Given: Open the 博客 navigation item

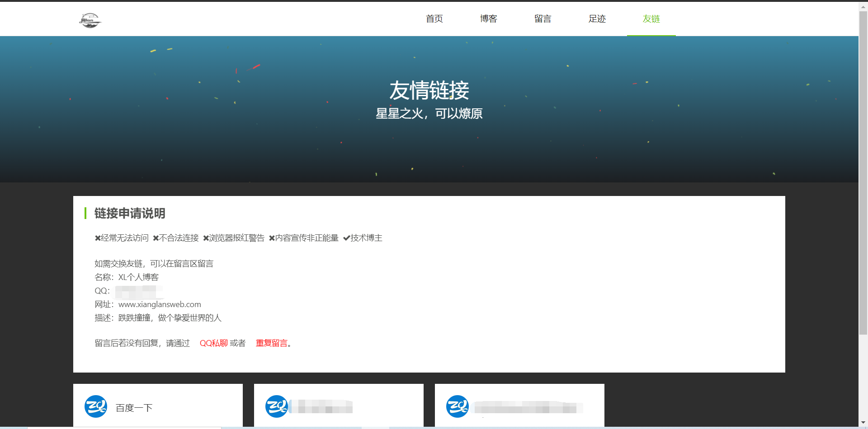Looking at the screenshot, I should pos(488,19).
